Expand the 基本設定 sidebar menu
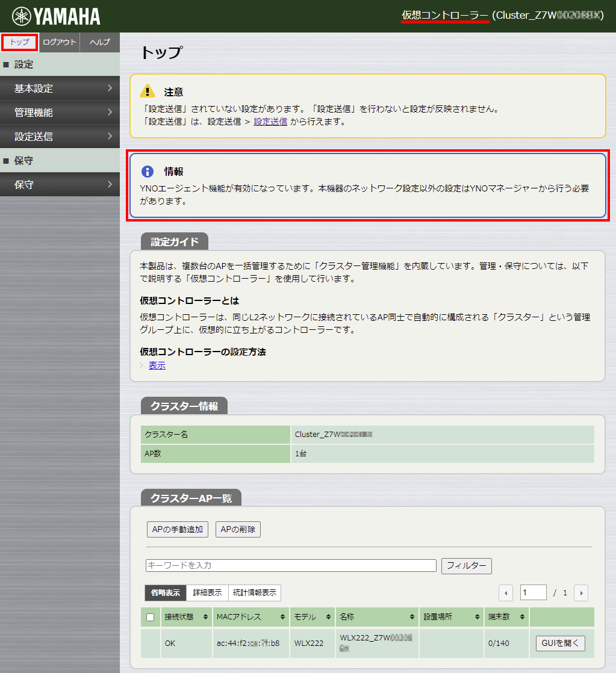616x673 pixels. pos(60,88)
